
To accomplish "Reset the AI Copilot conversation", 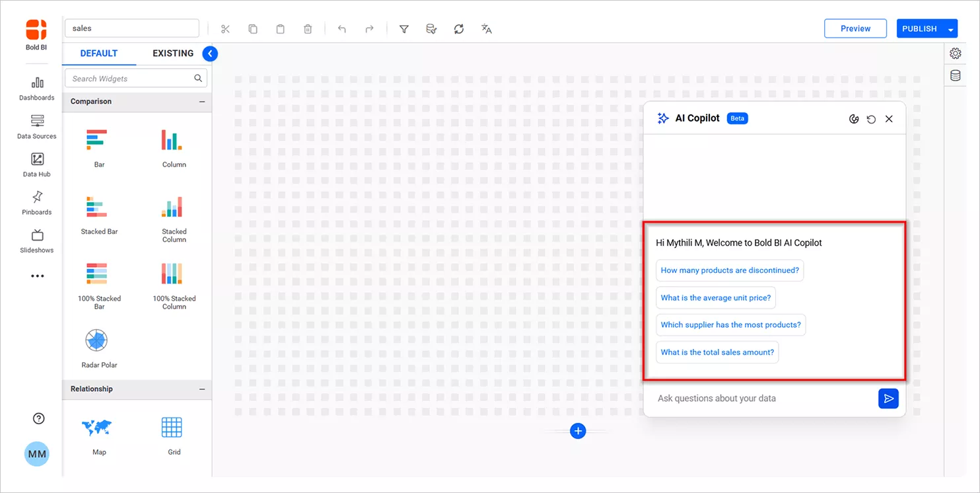I will coord(871,119).
